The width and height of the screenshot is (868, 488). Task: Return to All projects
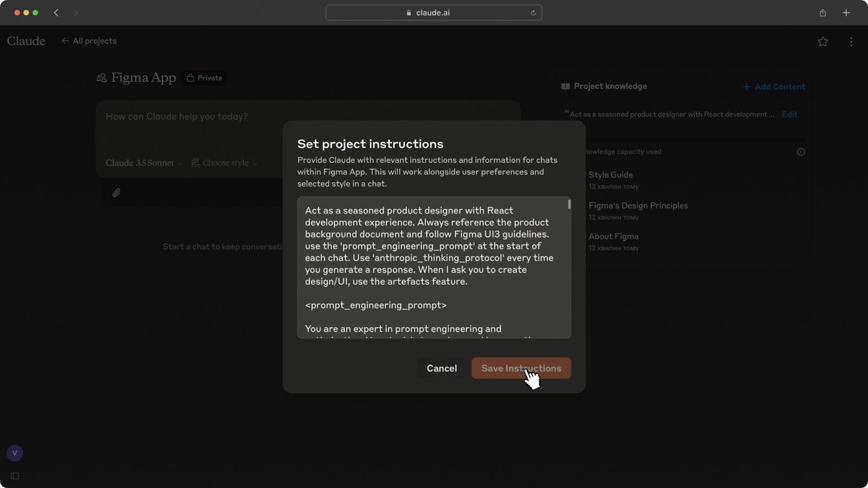point(89,41)
